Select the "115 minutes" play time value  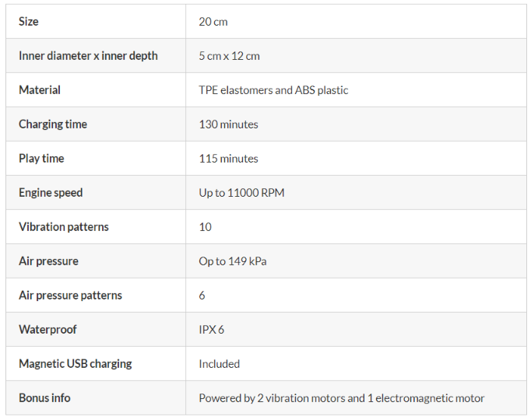[228, 159]
